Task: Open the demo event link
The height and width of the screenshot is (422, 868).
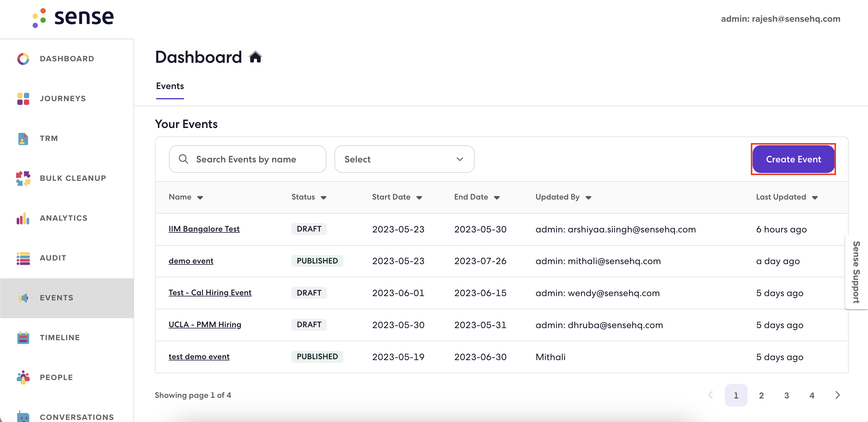Action: click(191, 261)
